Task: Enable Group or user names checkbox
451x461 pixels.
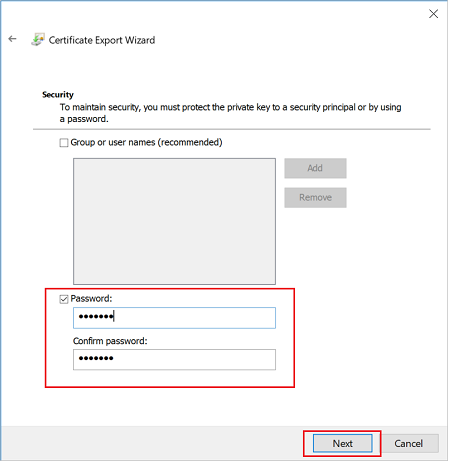Action: coord(64,143)
